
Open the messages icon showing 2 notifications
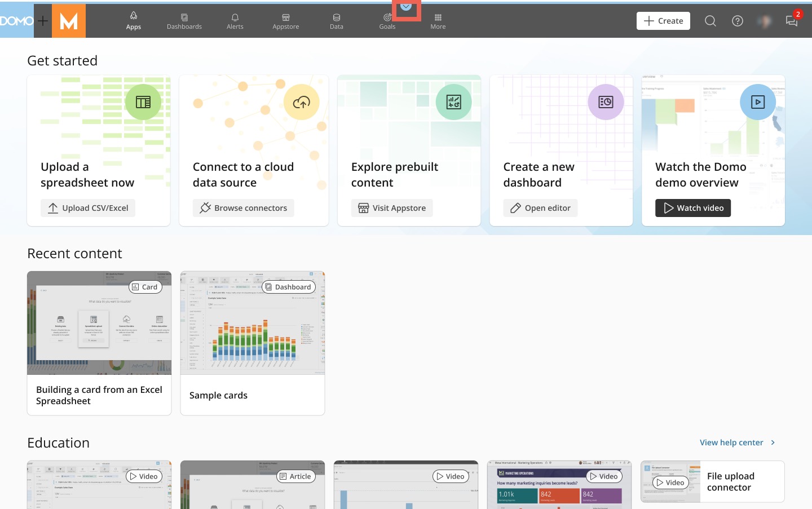792,21
